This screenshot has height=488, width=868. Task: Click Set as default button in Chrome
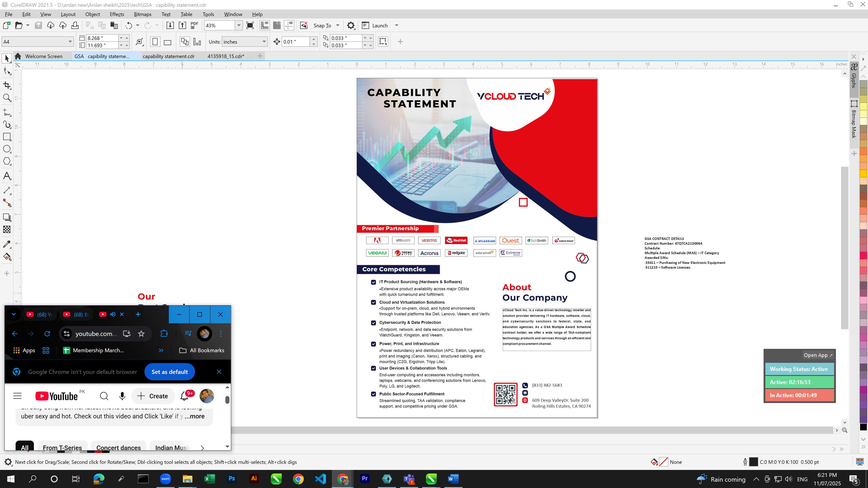170,372
